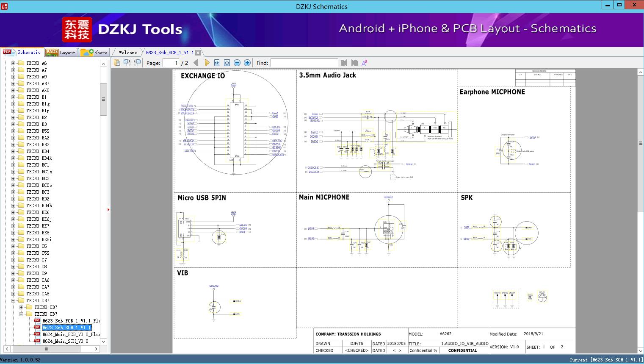
Task: Switch to the Layout tab
Action: tap(61, 53)
